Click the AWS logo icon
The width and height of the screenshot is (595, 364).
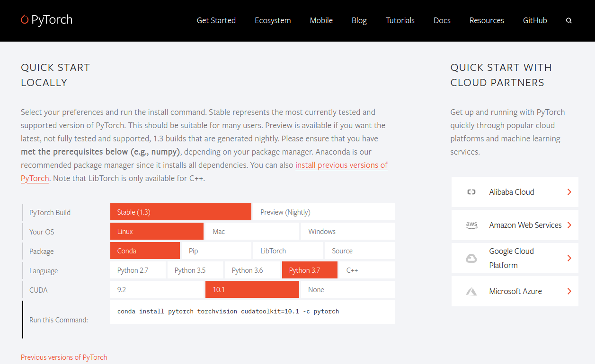471,225
